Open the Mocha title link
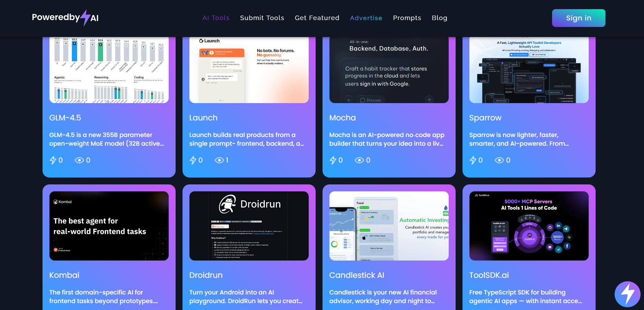This screenshot has width=644, height=310. tap(343, 118)
